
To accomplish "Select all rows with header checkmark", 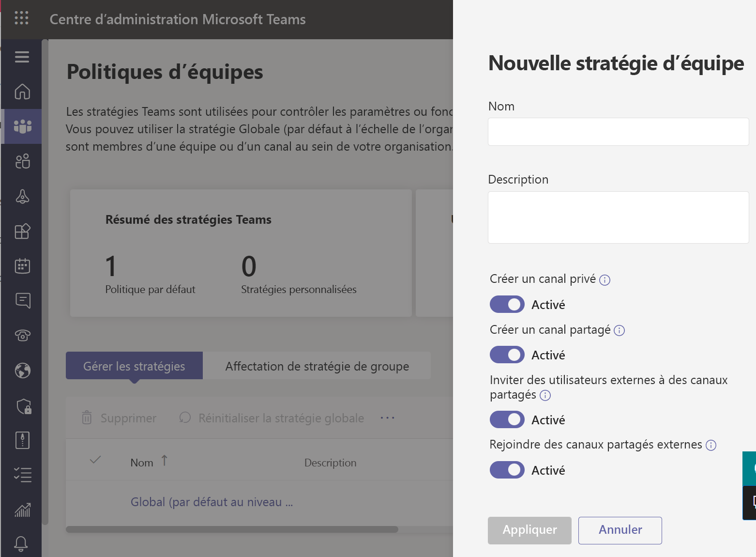I will [x=95, y=460].
